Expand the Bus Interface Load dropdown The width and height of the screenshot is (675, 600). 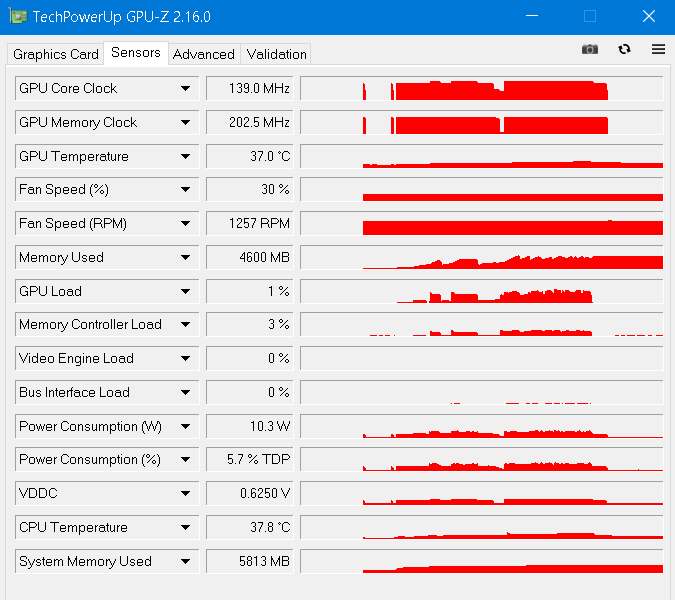pyautogui.click(x=185, y=393)
